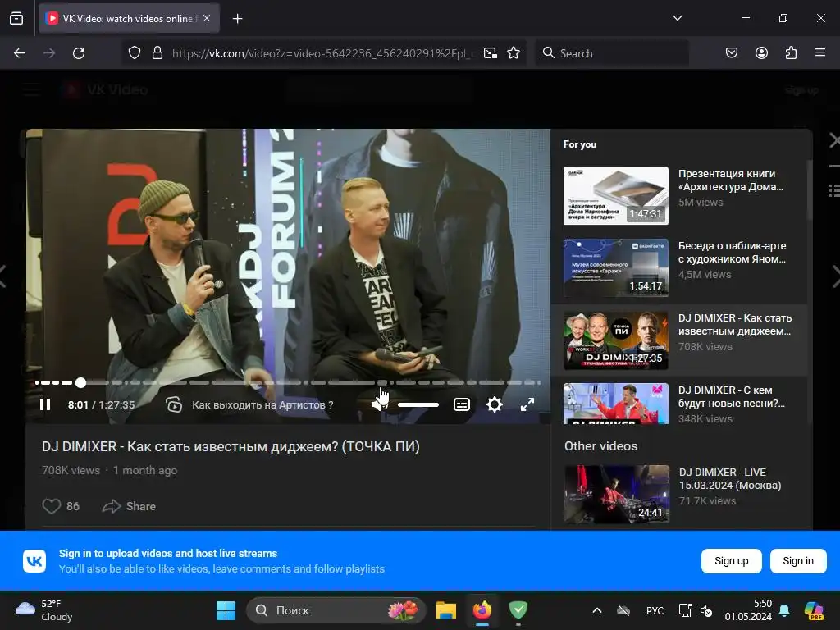840x630 pixels.
Task: Click the VK logo in blue banner
Action: 34,561
